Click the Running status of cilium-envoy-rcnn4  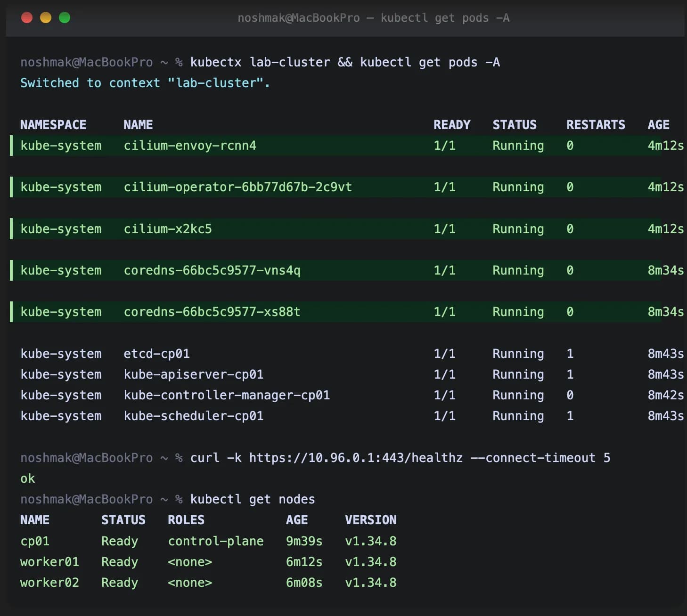(x=518, y=146)
